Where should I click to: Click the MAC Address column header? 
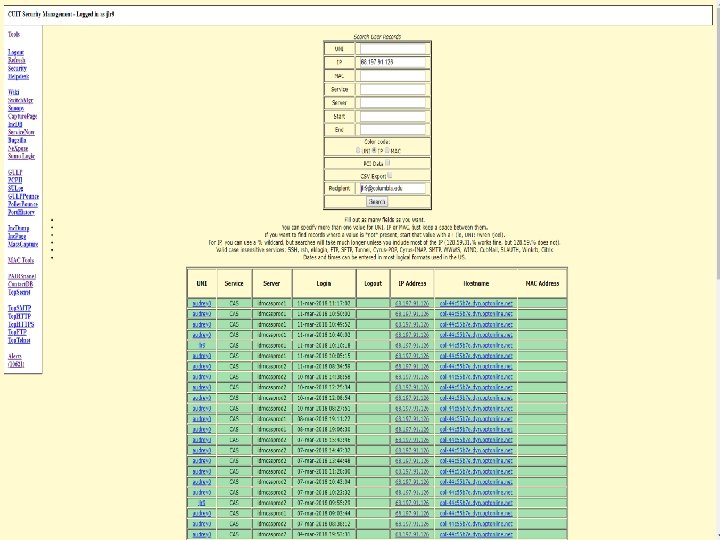point(542,283)
